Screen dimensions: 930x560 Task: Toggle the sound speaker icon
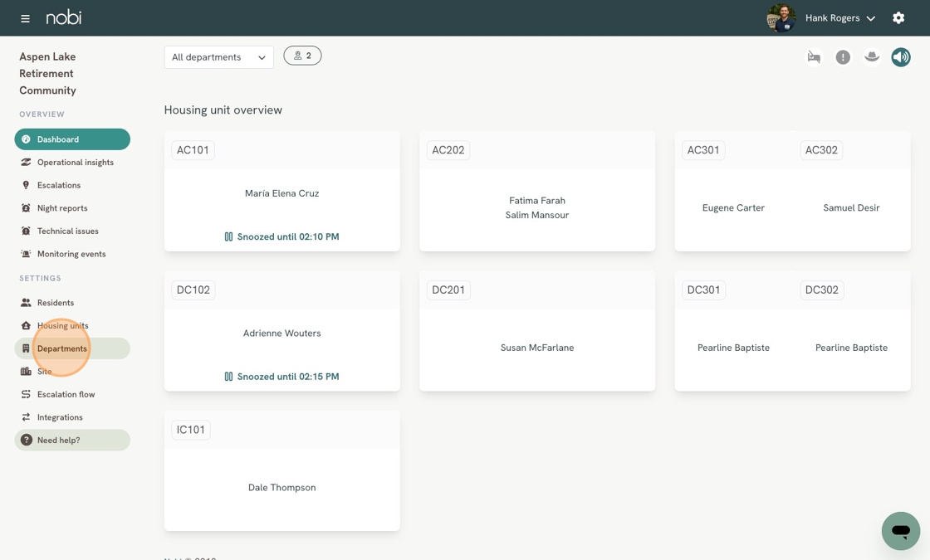coord(901,57)
